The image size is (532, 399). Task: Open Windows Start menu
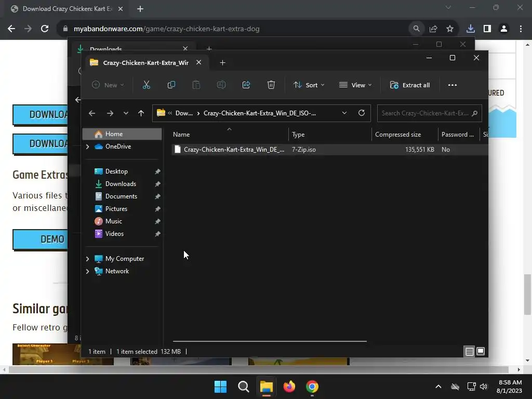coord(220,387)
